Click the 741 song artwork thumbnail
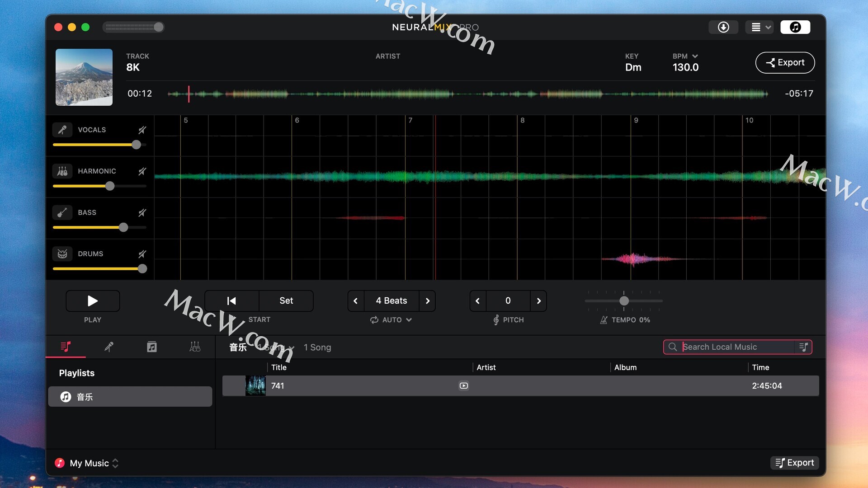Image resolution: width=868 pixels, height=488 pixels. point(255,386)
